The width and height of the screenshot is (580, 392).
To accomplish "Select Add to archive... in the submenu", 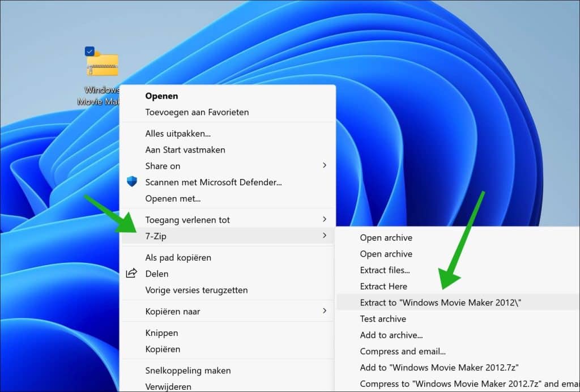I will 458,335.
